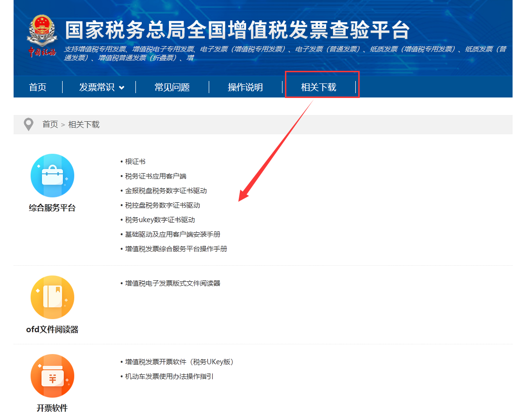Click the location pin breadcrumb icon
515x420 pixels.
click(x=29, y=124)
